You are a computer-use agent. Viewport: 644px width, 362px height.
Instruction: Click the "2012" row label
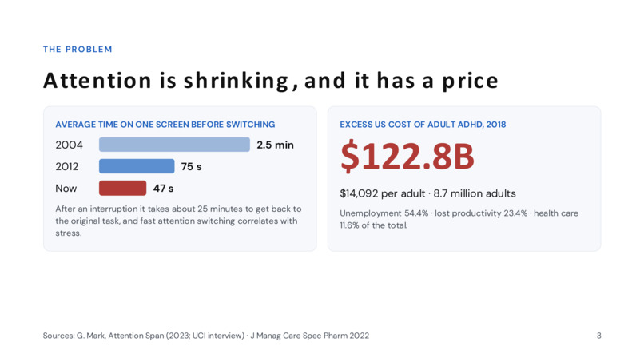(67, 167)
